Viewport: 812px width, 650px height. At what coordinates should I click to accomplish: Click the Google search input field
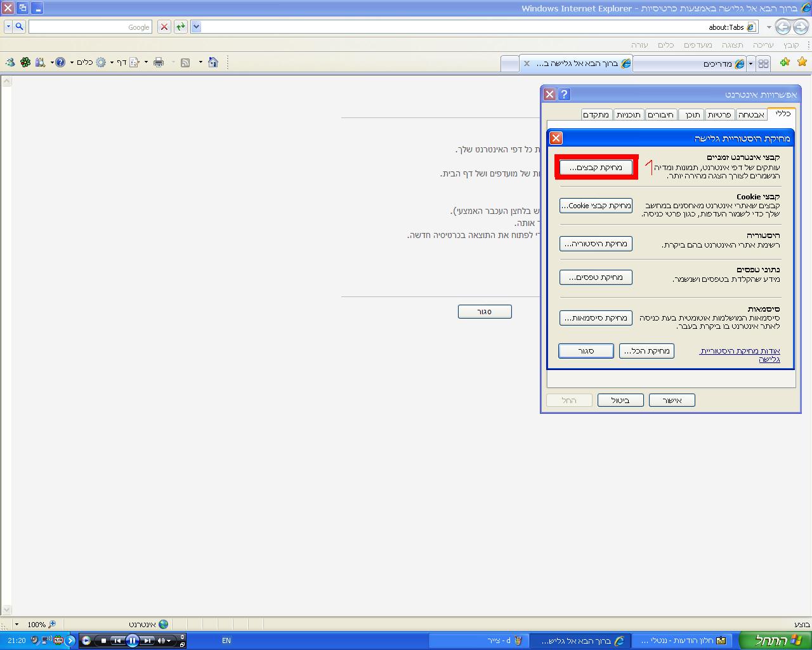(90, 27)
